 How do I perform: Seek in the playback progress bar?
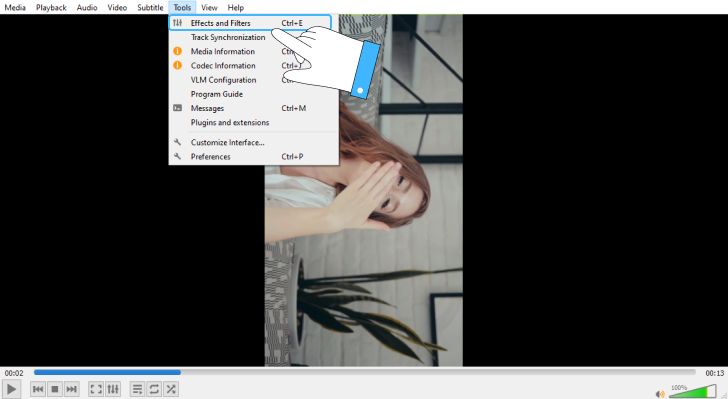point(364,373)
